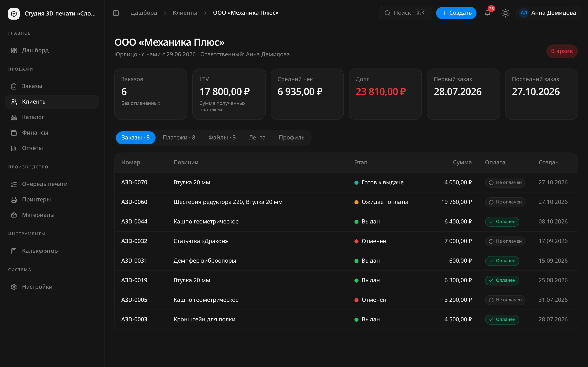Sort table by Сумма column header
The width and height of the screenshot is (588, 367).
coord(462,162)
